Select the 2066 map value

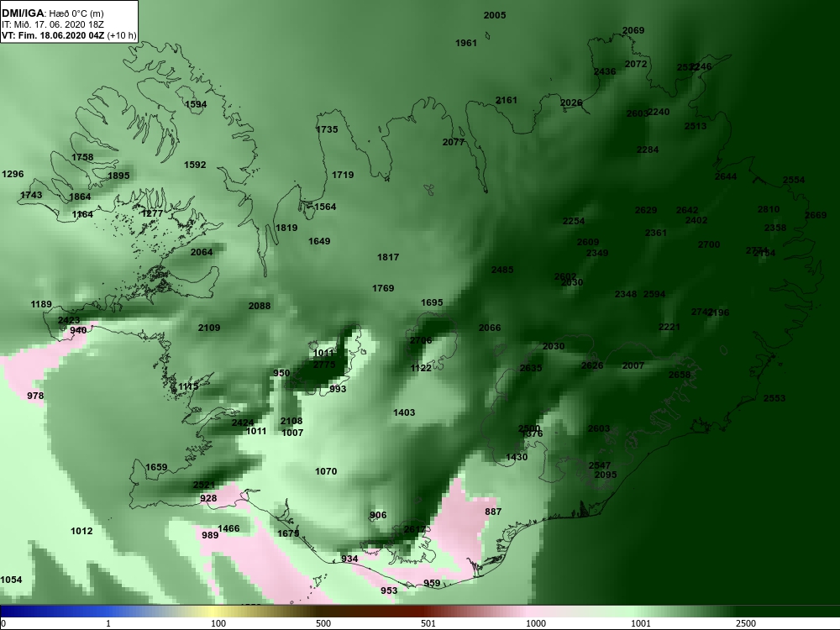490,328
